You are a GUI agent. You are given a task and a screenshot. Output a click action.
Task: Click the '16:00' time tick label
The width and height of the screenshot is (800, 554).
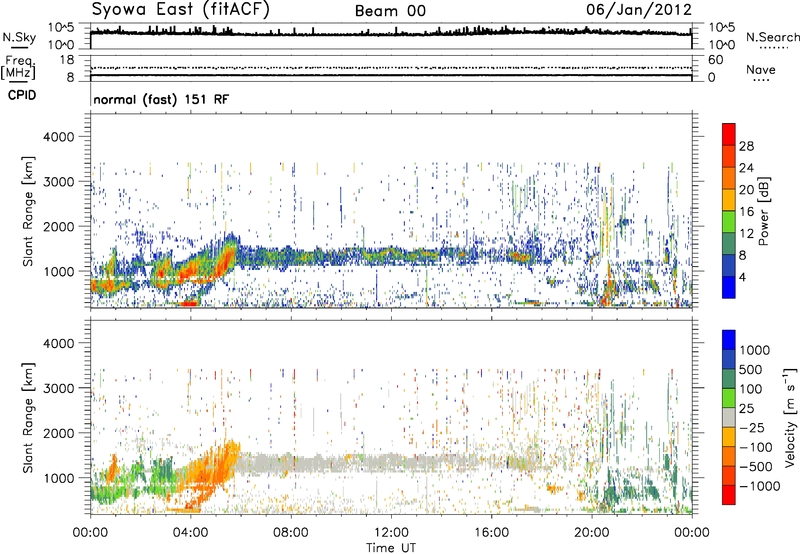click(491, 533)
